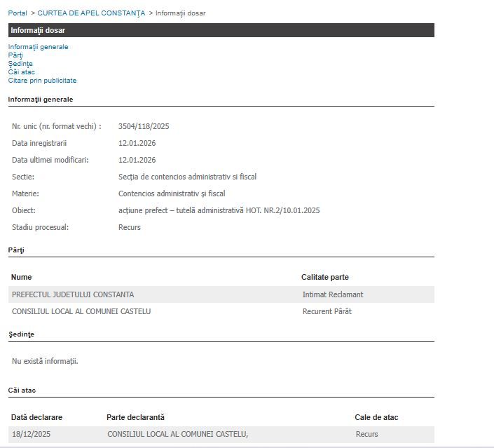Click the Dată declarare column header
This screenshot has height=448, width=494.
(x=36, y=417)
